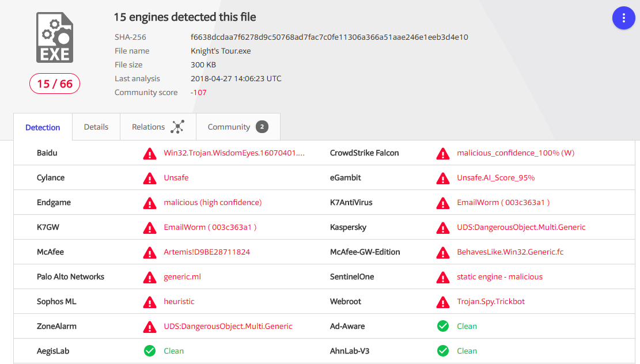Click the Endgame engine name

tap(54, 203)
